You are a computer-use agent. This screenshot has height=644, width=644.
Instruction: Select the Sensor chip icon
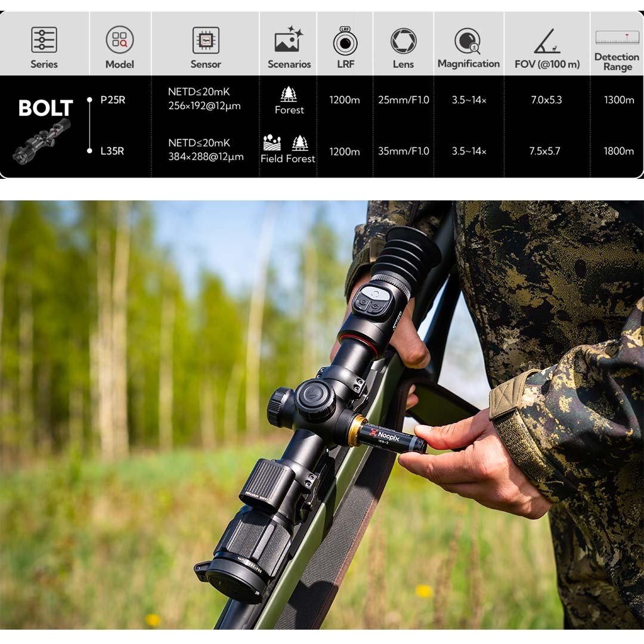coord(206,40)
